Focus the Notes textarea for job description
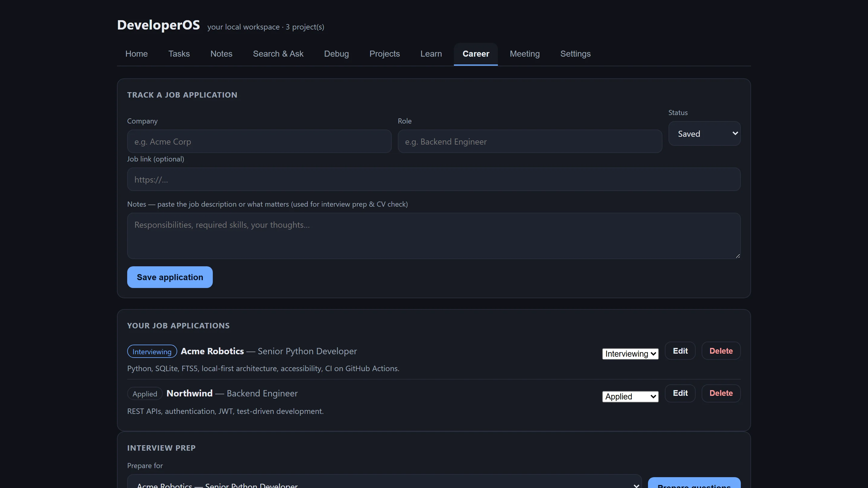868x488 pixels. point(434,236)
